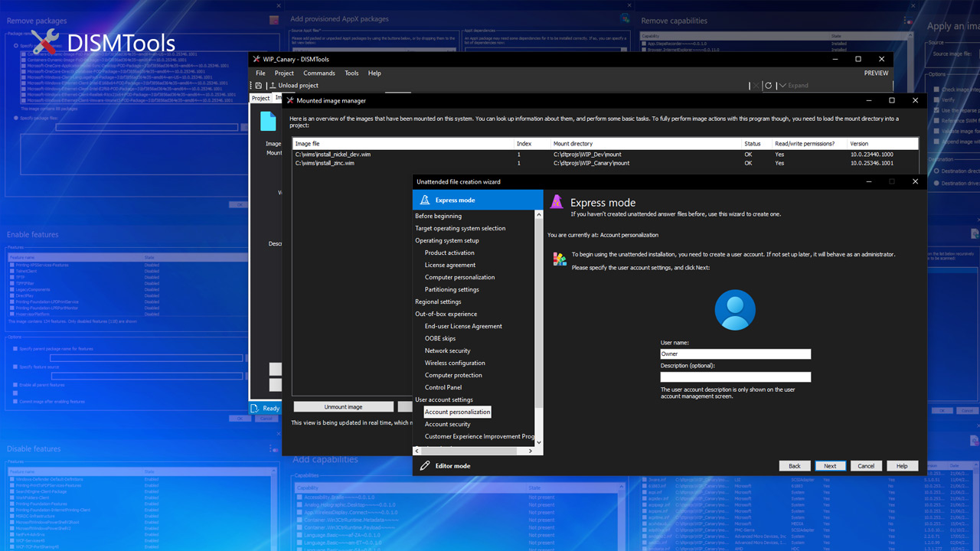
Task: Click the Mounted image manager title icon
Action: tap(290, 100)
